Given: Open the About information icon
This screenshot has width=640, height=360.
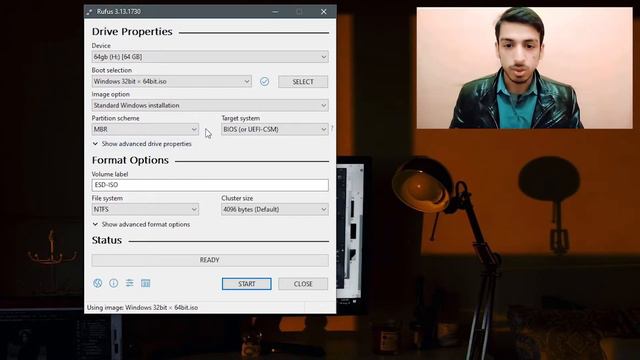Looking at the screenshot, I should 113,283.
